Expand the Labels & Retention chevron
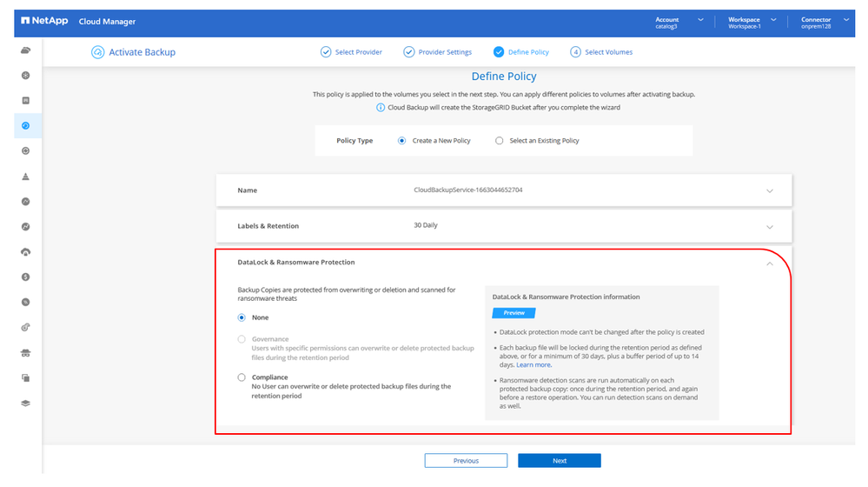 pyautogui.click(x=770, y=227)
